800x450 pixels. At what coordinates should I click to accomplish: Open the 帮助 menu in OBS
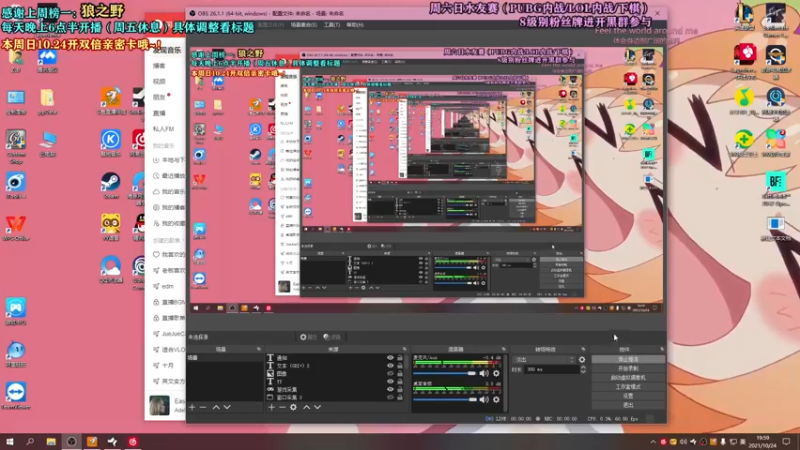tap(355, 25)
